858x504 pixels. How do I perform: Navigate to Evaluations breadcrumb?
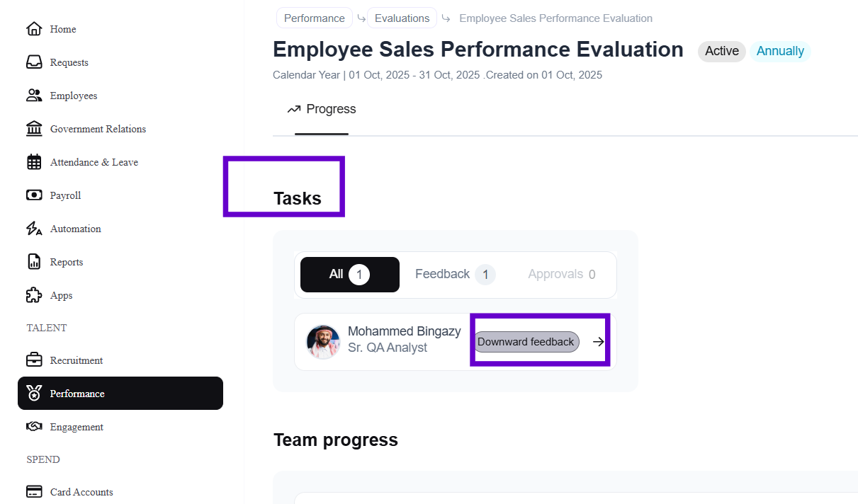[402, 18]
